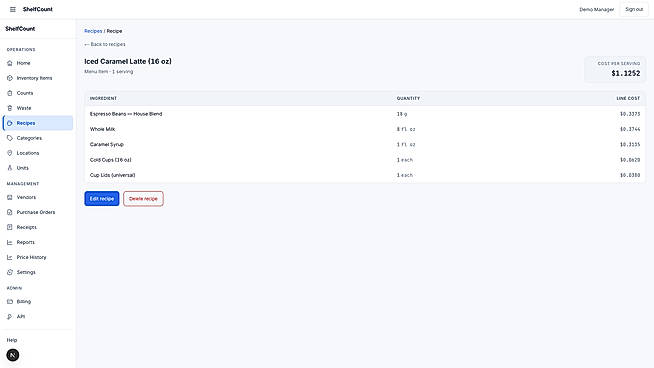This screenshot has height=368, width=654.
Task: Click Demo Manager user name
Action: point(596,9)
